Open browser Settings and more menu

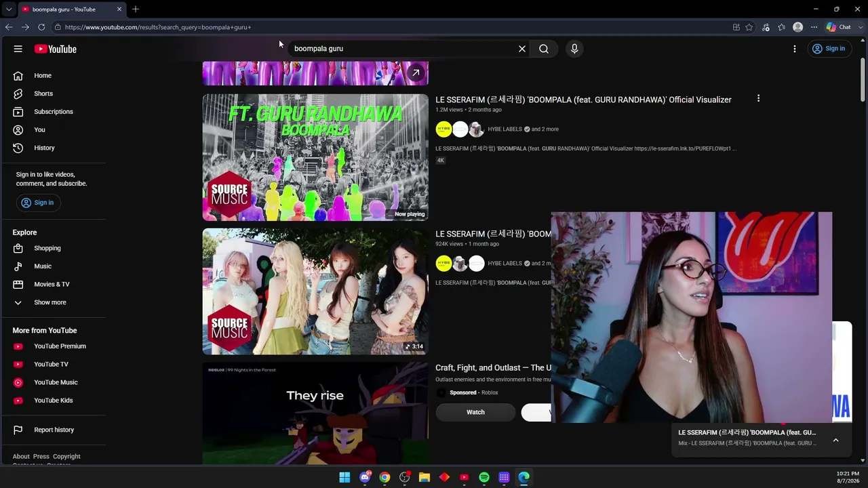(x=814, y=27)
